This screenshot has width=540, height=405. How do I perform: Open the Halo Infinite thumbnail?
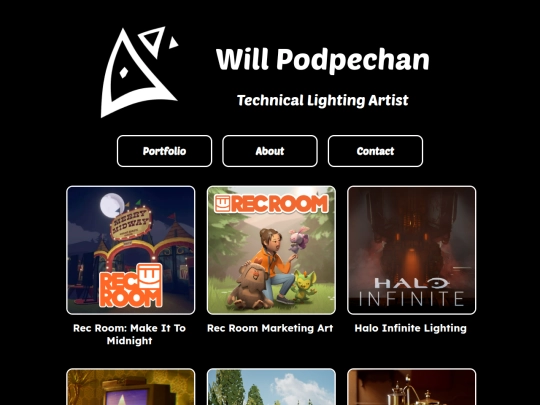point(412,250)
